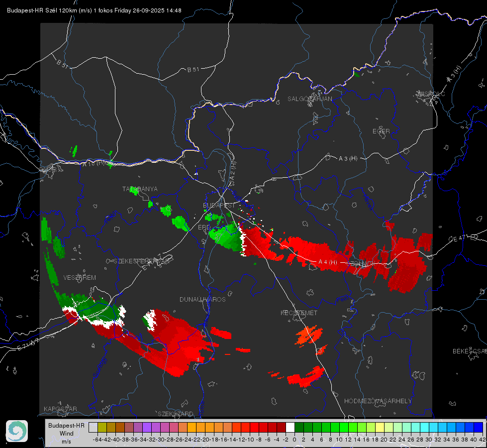Click the A 3 (H) road label near Eger
The width and height of the screenshot is (487, 448).
[348, 159]
